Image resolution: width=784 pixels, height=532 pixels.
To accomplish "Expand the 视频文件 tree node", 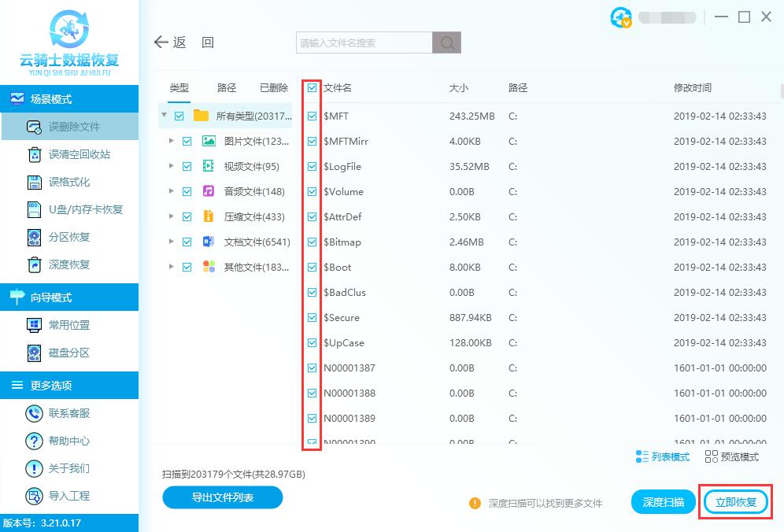I will tap(171, 165).
